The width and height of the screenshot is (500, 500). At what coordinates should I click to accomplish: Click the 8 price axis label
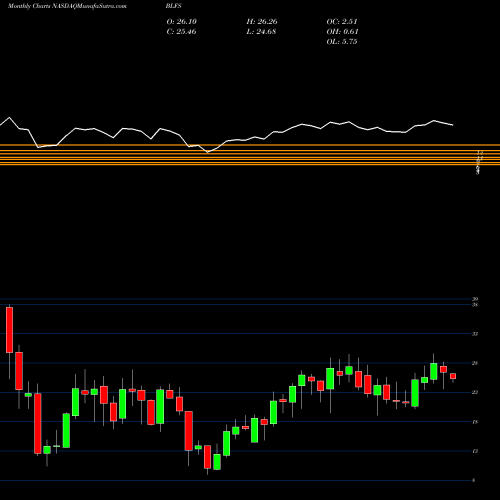pos(474,480)
